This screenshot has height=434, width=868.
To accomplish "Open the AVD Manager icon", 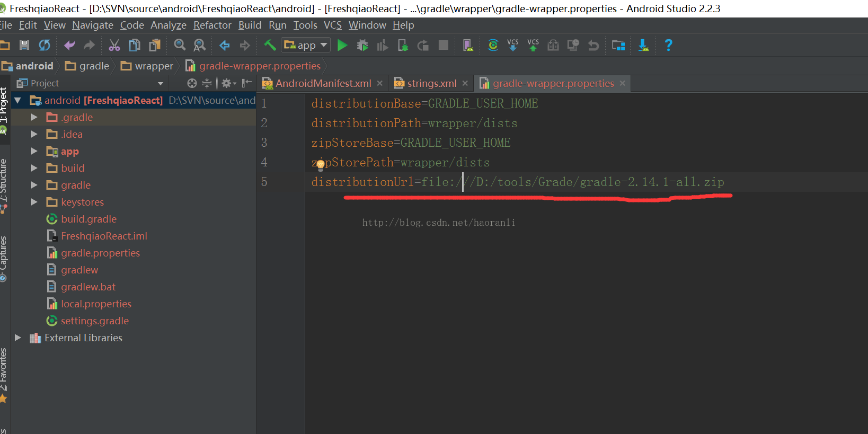I will (468, 46).
